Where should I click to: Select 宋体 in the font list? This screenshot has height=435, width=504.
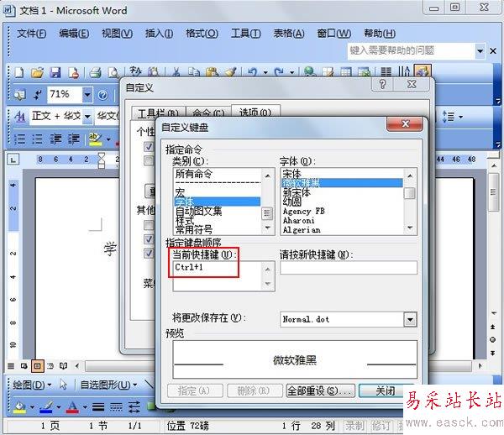[343, 174]
